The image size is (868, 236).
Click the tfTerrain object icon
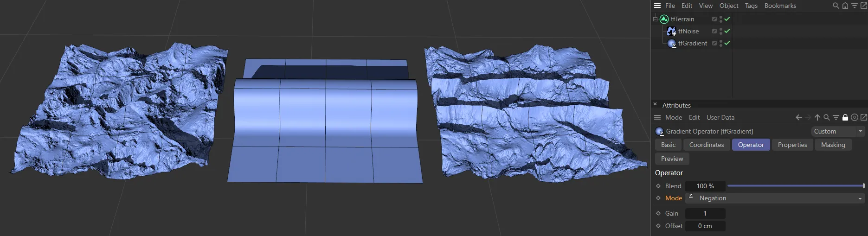pos(664,19)
